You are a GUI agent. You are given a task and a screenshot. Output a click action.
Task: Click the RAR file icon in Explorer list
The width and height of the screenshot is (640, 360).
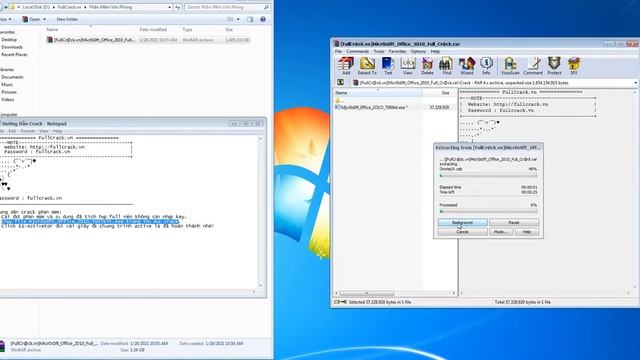click(x=49, y=40)
